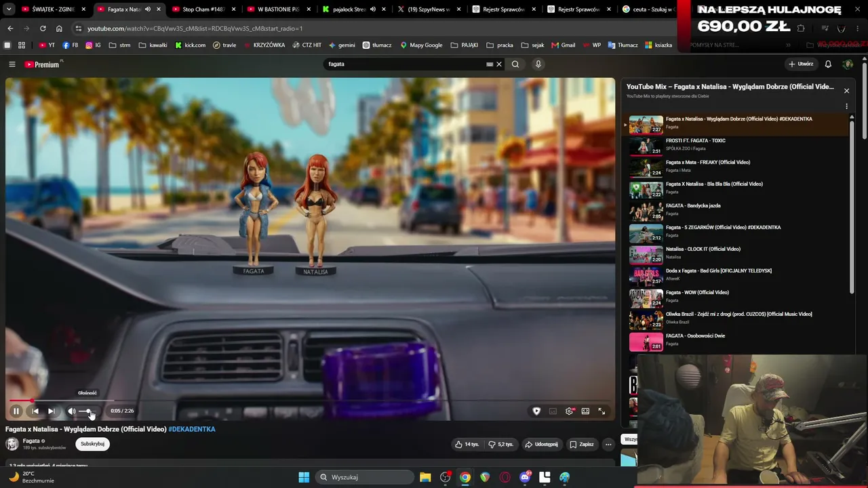Clear the YouTube search box

point(499,64)
